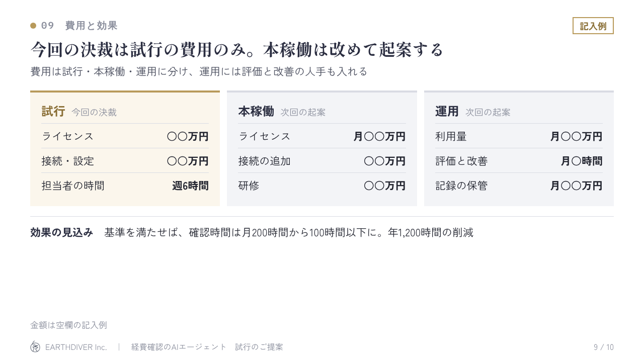Select the sentence starting with 基準を満たせば
This screenshot has width=644, height=362.
pos(289,232)
